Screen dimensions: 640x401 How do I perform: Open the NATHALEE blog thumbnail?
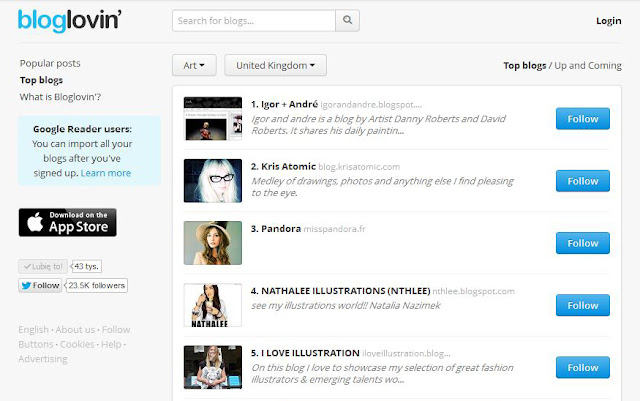pos(213,305)
